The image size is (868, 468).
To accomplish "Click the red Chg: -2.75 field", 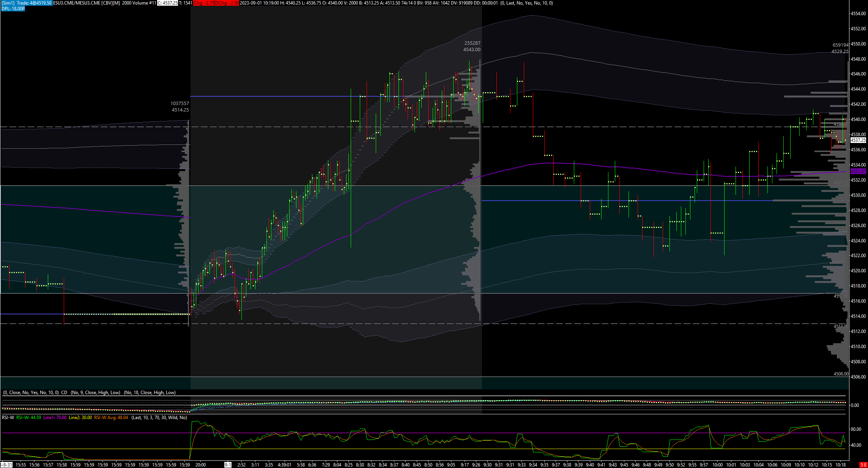I will click(204, 3).
